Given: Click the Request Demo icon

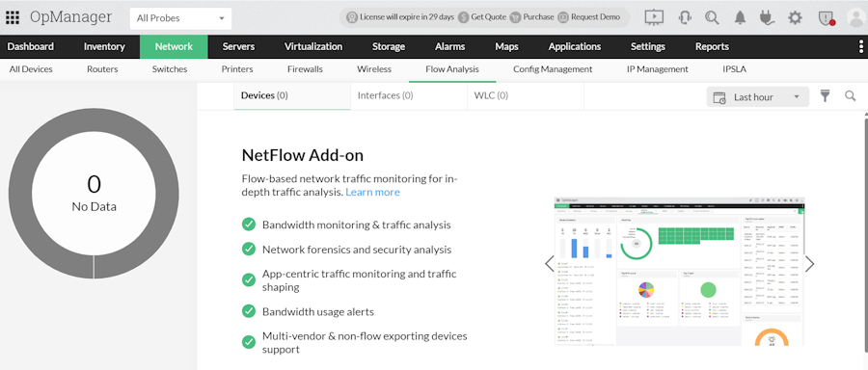Looking at the screenshot, I should [563, 17].
